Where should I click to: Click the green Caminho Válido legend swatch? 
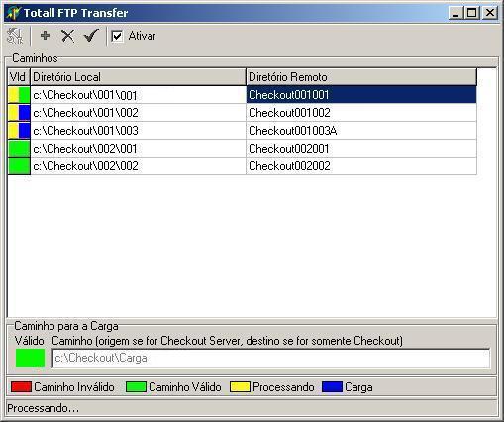point(136,387)
